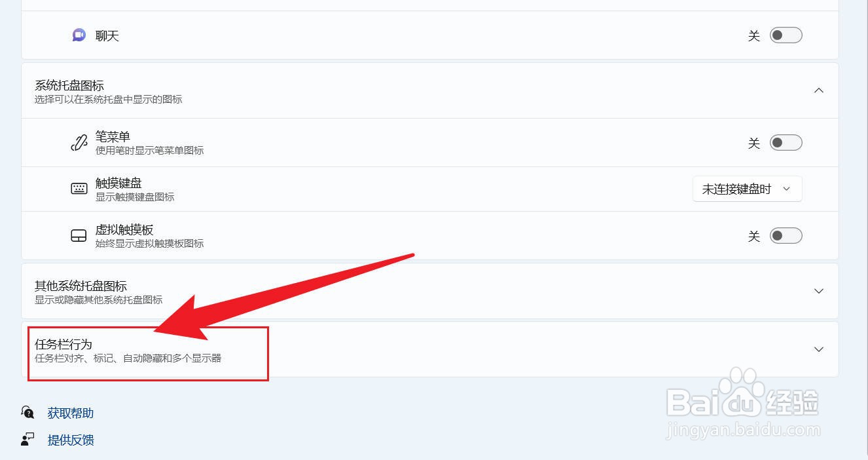The width and height of the screenshot is (868, 460).
Task: Toggle the Chat (聊天) switch on
Action: click(x=786, y=35)
